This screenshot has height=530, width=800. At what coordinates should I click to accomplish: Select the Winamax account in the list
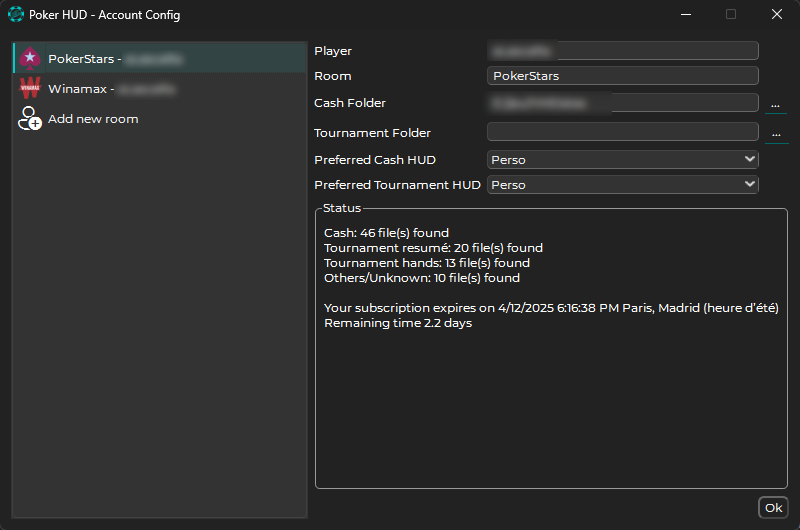160,88
